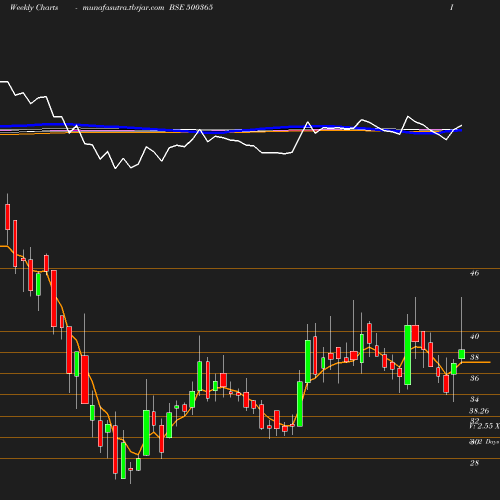
Task: Click the '1' label at top right
Action: click(452, 8)
